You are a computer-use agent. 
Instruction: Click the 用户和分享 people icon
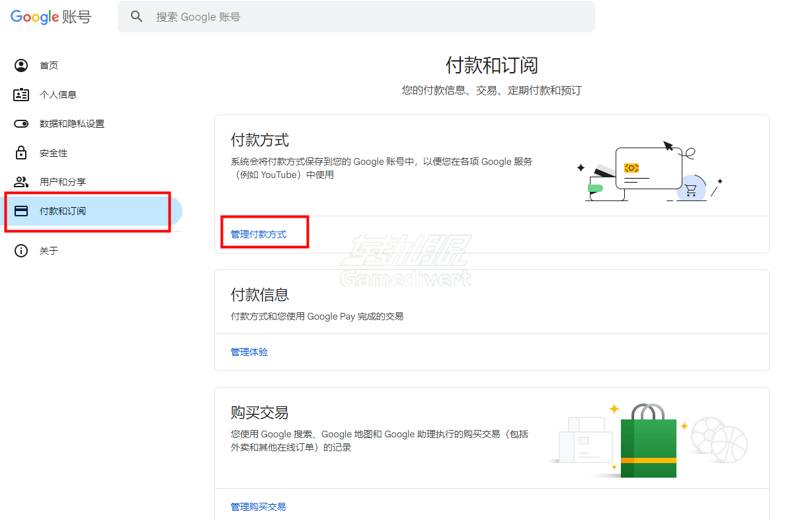coord(21,182)
